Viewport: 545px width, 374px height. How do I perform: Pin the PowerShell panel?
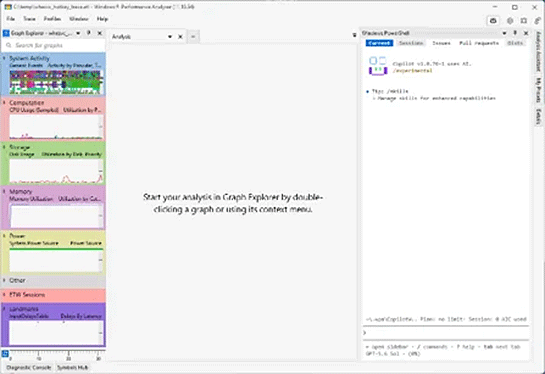tap(515, 33)
